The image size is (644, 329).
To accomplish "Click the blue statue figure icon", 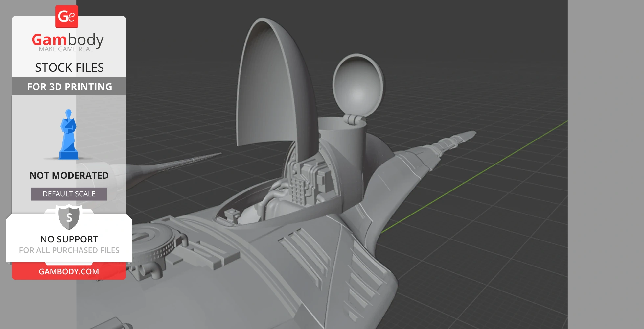I will [x=68, y=135].
